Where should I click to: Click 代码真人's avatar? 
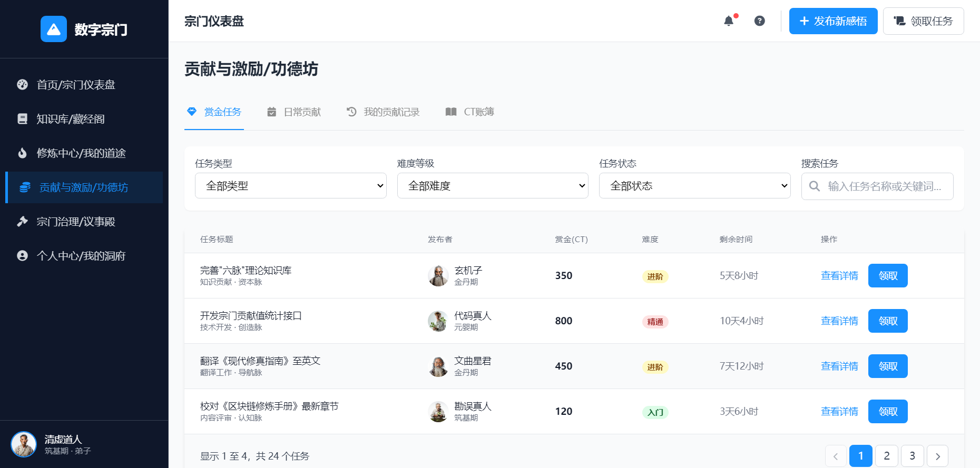pos(438,321)
